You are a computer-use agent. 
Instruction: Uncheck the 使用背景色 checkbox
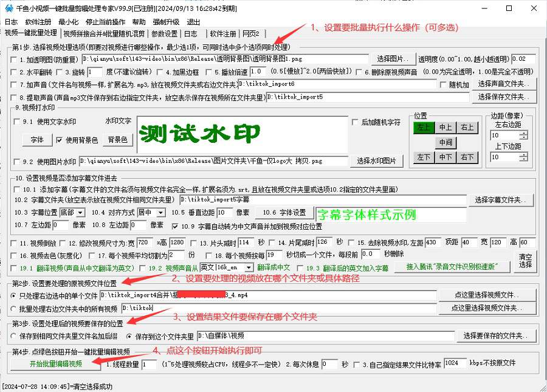[x=60, y=140]
